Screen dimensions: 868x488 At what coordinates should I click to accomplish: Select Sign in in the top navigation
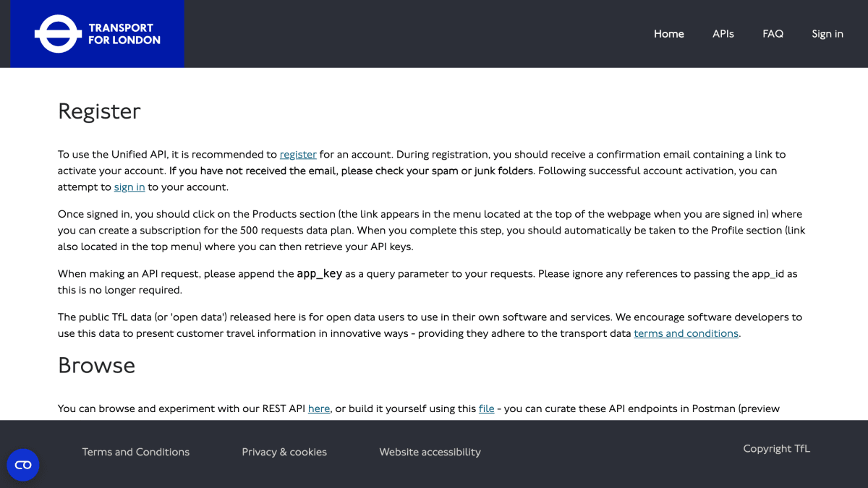coord(827,34)
